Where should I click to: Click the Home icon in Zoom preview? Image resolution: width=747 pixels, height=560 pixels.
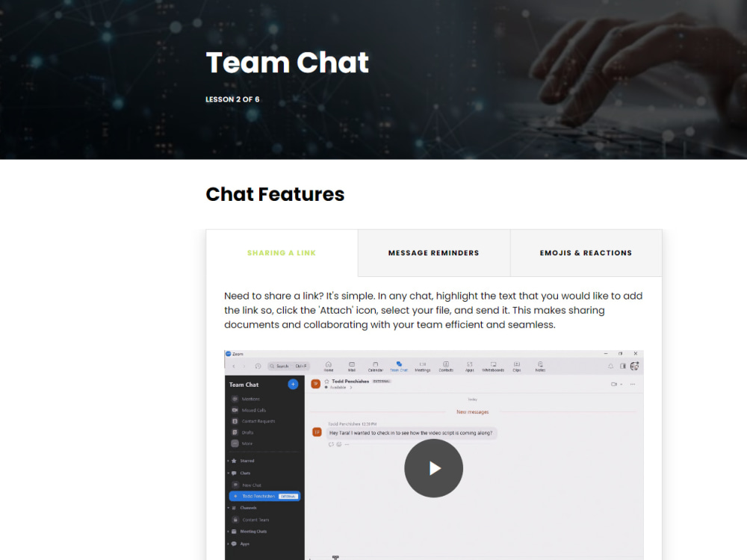[x=329, y=366]
